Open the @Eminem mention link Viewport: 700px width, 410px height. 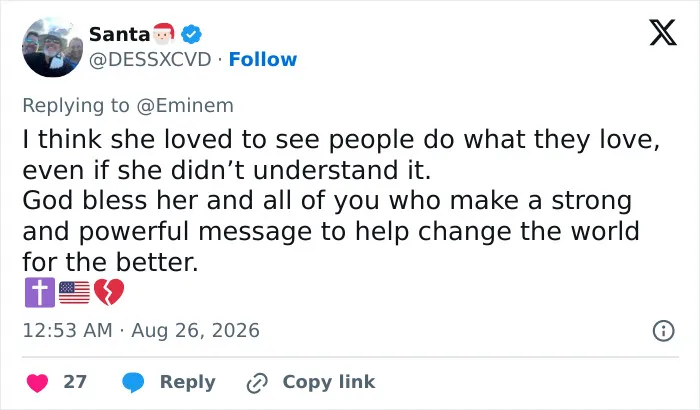pos(185,106)
